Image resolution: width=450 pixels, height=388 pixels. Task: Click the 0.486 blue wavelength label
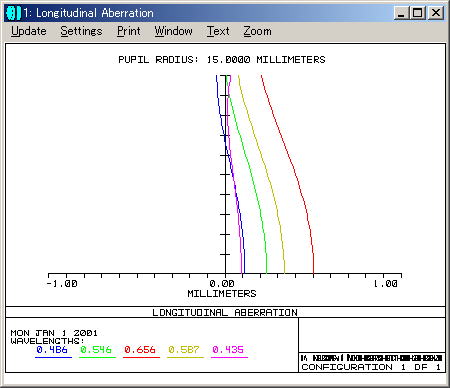point(52,350)
